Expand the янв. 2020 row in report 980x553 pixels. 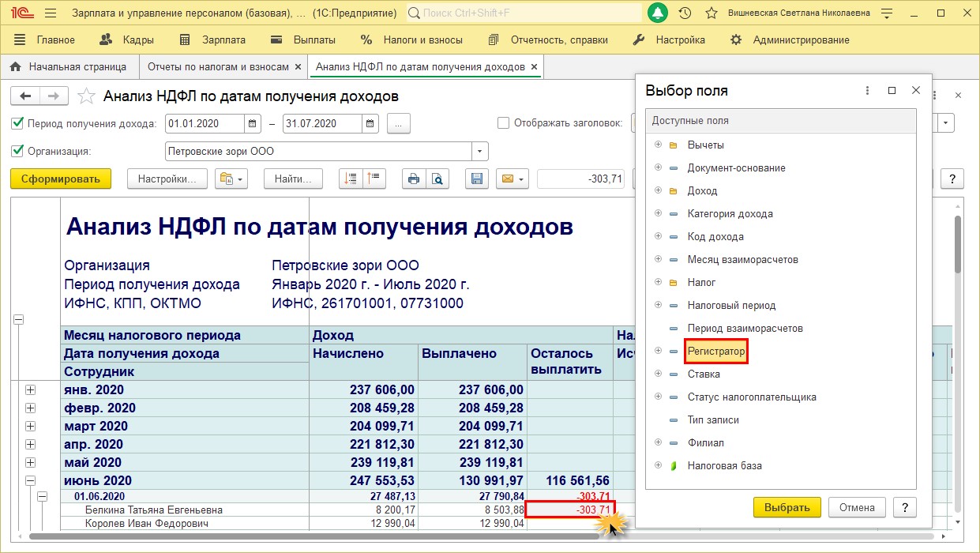(x=31, y=390)
